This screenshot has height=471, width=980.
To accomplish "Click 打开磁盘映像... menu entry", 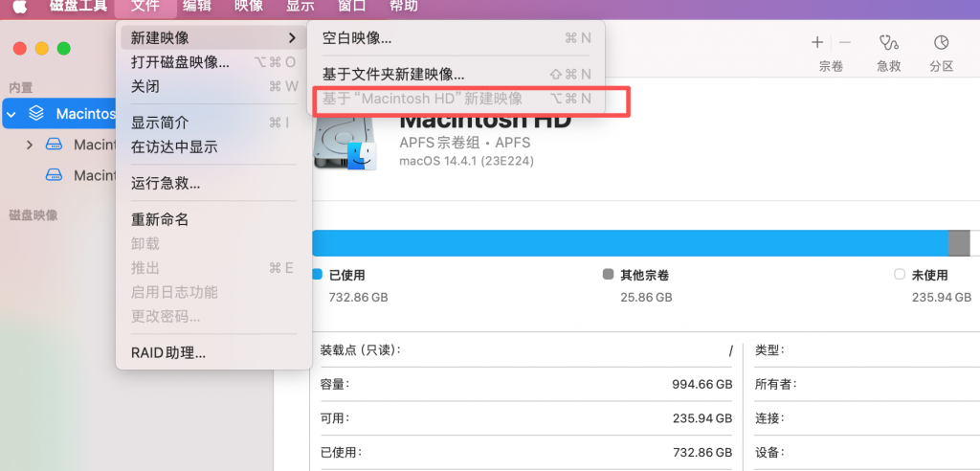I will point(181,62).
